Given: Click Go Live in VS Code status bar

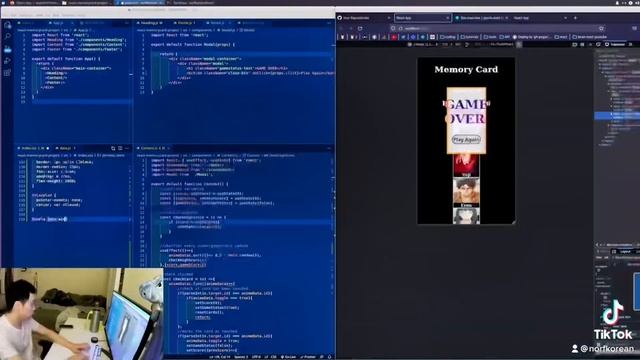Looking at the screenshot, I should [x=288, y=357].
